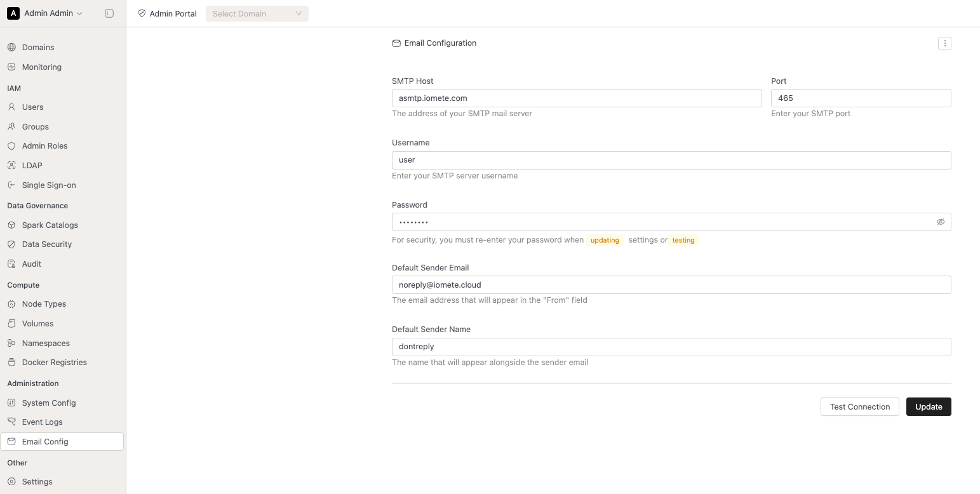Click the Default Sender Name field
Image resolution: width=980 pixels, height=494 pixels.
pos(671,347)
